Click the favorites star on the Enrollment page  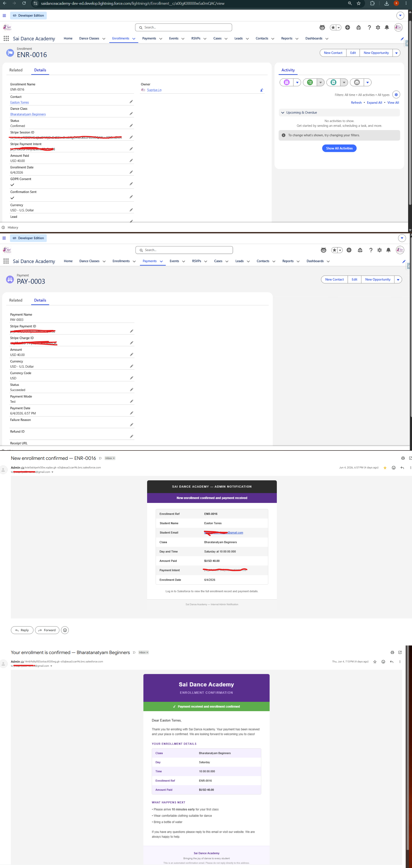[333, 28]
